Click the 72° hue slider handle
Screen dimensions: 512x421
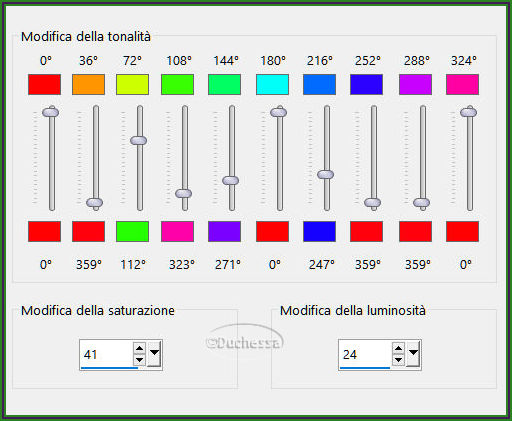pyautogui.click(x=139, y=140)
